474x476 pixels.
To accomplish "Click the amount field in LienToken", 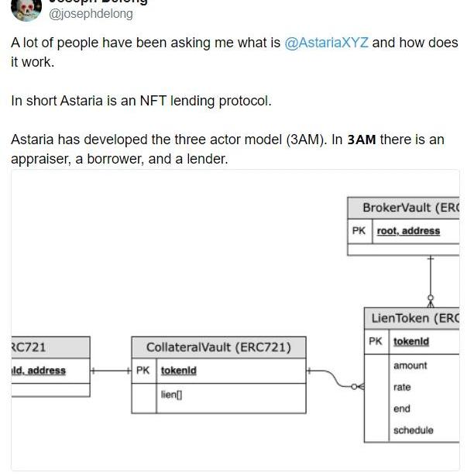I will coord(410,366).
